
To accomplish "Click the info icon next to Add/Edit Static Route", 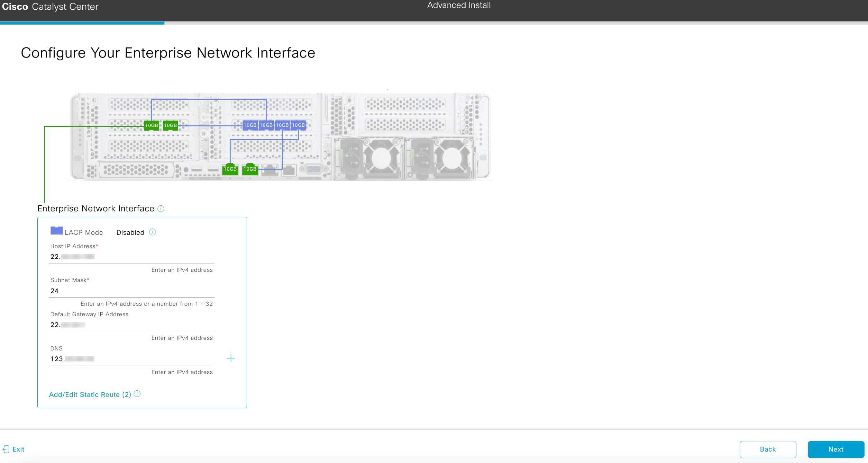I will tap(137, 394).
